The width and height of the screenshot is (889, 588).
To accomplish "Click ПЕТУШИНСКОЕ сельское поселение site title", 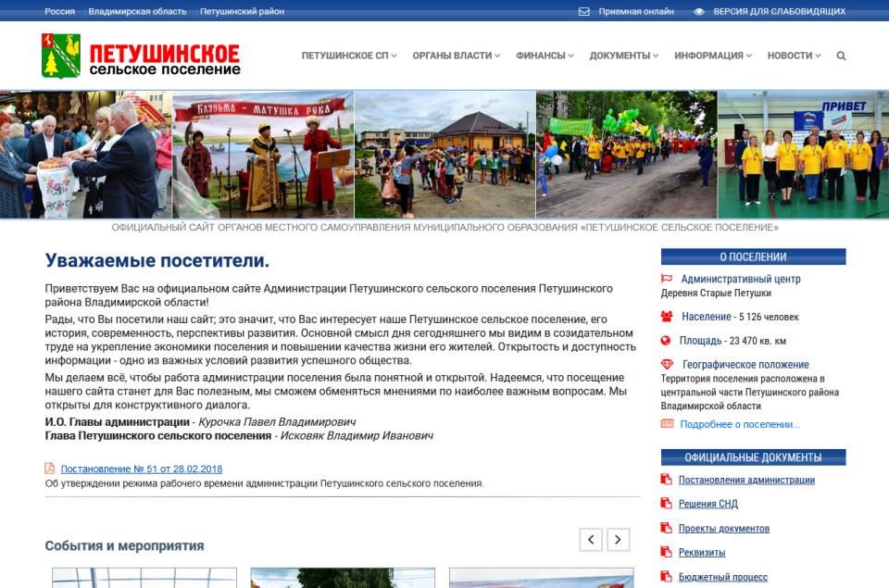I will pyautogui.click(x=165, y=59).
